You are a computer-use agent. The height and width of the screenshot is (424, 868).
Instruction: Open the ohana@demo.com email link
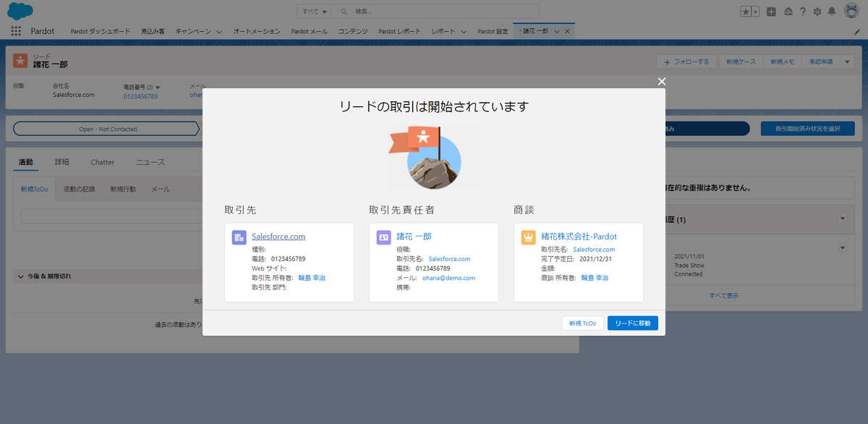coord(448,278)
